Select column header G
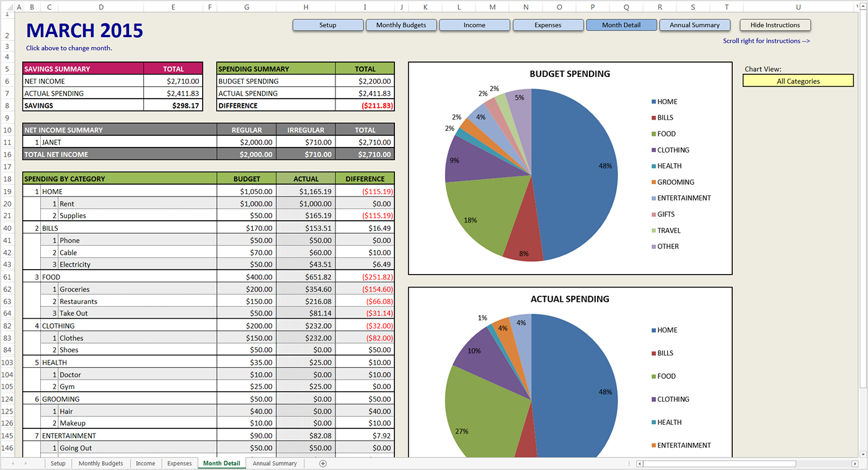868x470 pixels. 247,7
